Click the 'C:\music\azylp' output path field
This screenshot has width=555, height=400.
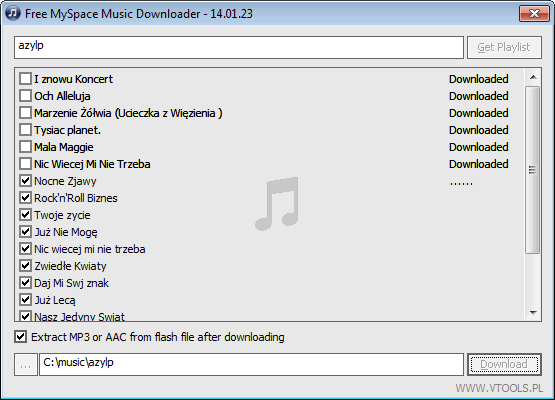click(x=251, y=364)
